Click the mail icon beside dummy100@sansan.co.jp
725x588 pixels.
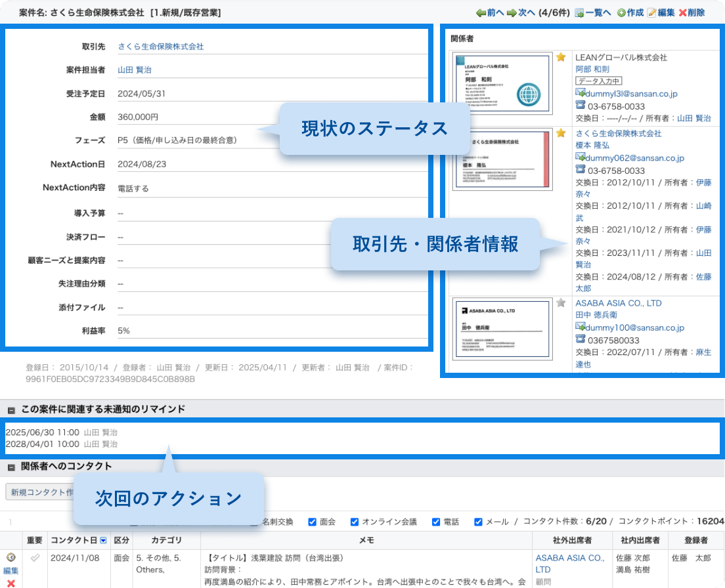click(x=581, y=327)
